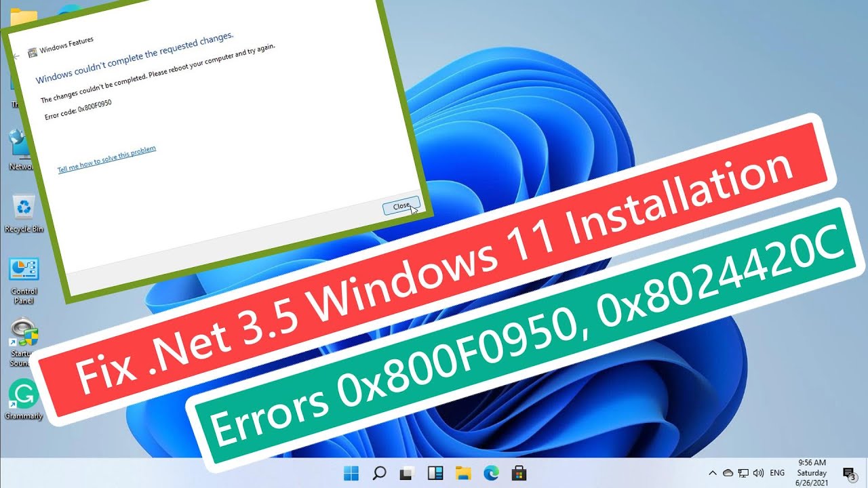The width and height of the screenshot is (868, 488).
Task: Switch ENG input language indicator
Action: pos(778,473)
